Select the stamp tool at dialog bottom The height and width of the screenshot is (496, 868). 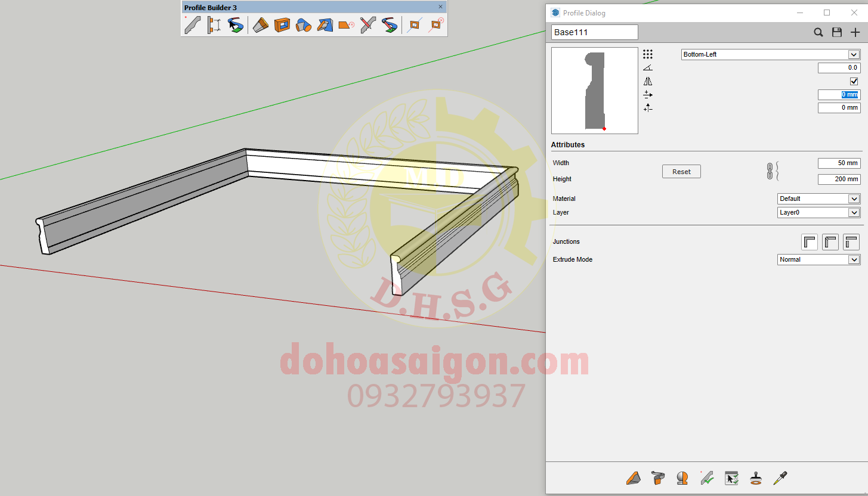(755, 478)
